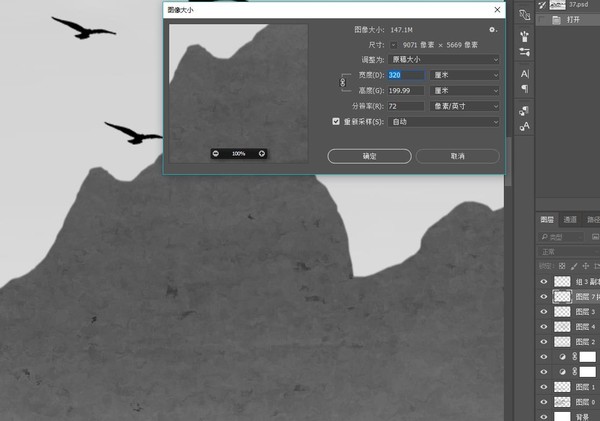Click the 高度 height field showing 199.99

pyautogui.click(x=406, y=91)
